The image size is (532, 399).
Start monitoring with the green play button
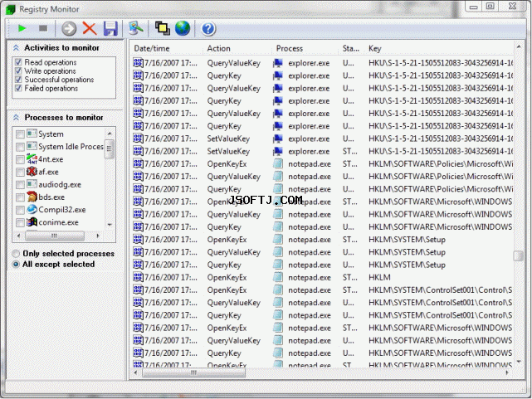pyautogui.click(x=22, y=28)
